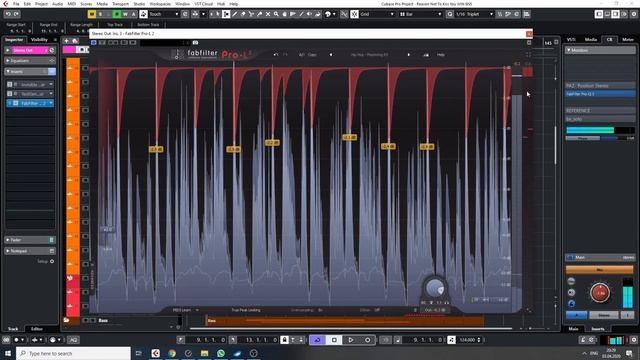The height and width of the screenshot is (360, 640).
Task: Click the Redo arrow in the toolbar
Action: pyautogui.click(x=16, y=14)
